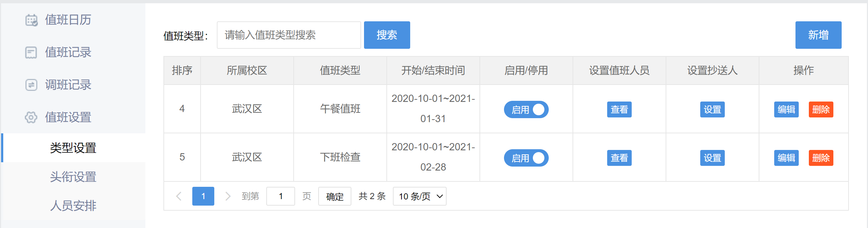The width and height of the screenshot is (868, 228).
Task: Toggle 启用 switch for 下班检查
Action: click(526, 158)
